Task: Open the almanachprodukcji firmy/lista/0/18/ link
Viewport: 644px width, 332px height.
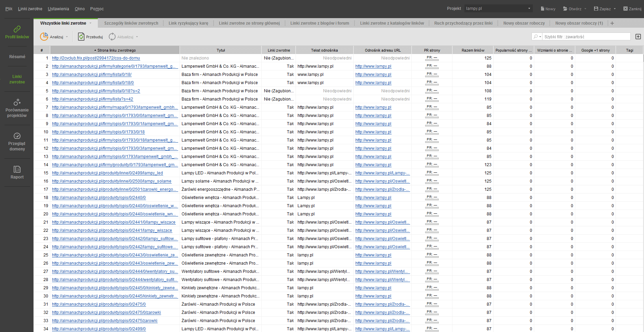Action: 92,75
